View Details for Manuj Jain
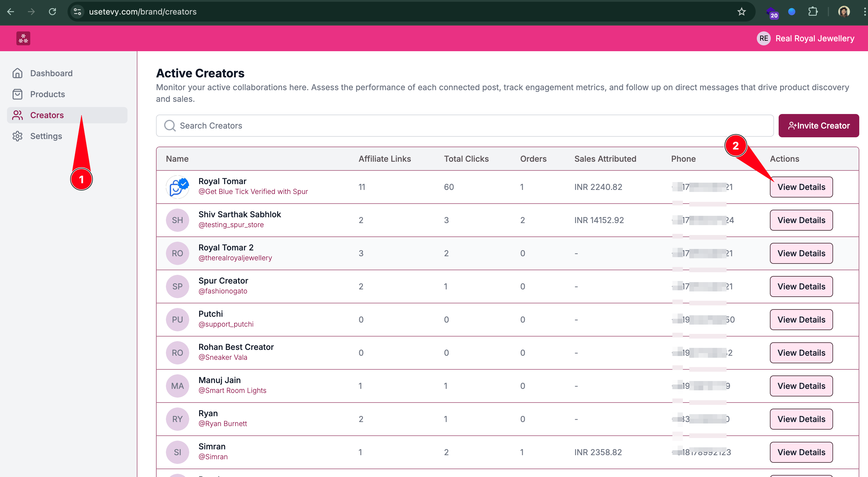Viewport: 868px width, 477px height. (x=801, y=386)
